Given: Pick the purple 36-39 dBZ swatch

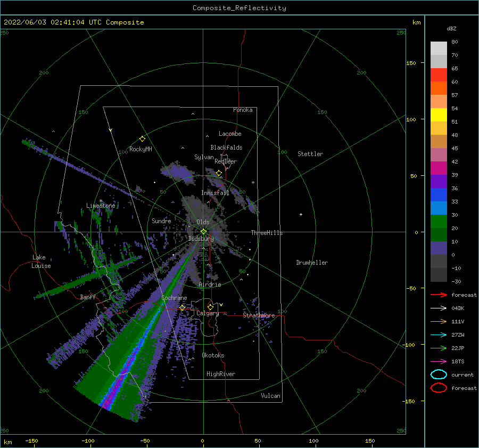Looking at the screenshot, I should (439, 182).
